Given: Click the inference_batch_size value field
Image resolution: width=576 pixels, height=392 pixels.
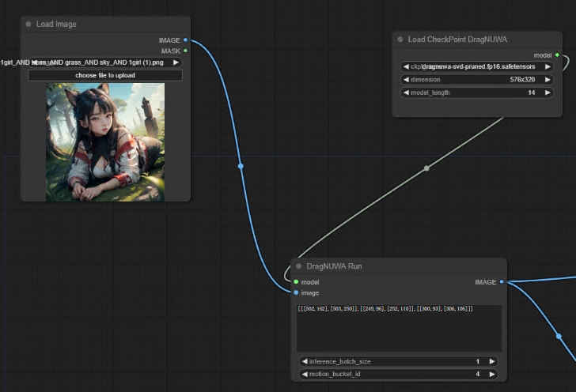Looking at the screenshot, I should tap(398, 361).
